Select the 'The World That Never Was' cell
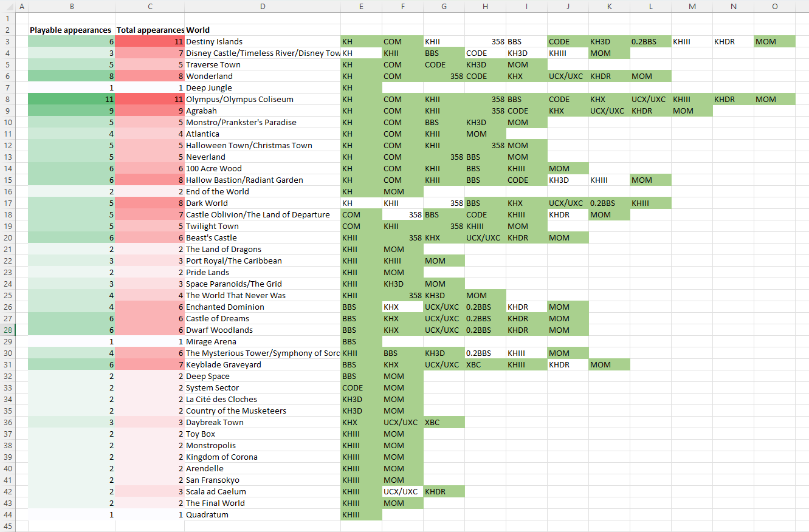Viewport: 809px width, 532px height. point(263,295)
